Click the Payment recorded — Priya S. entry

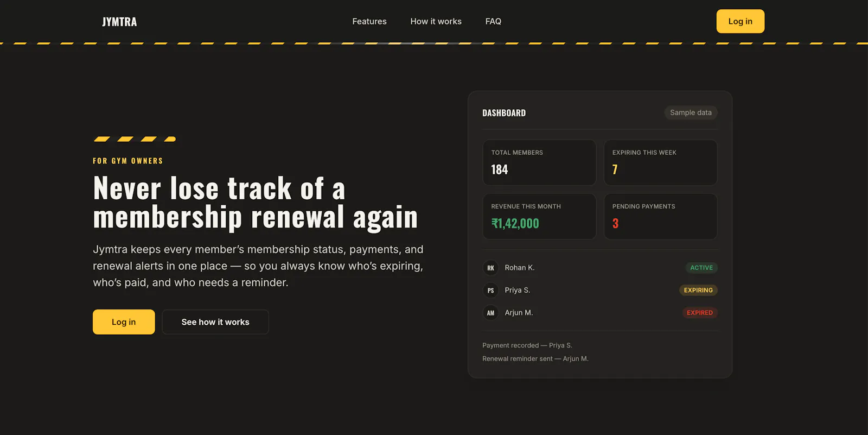[x=527, y=345]
